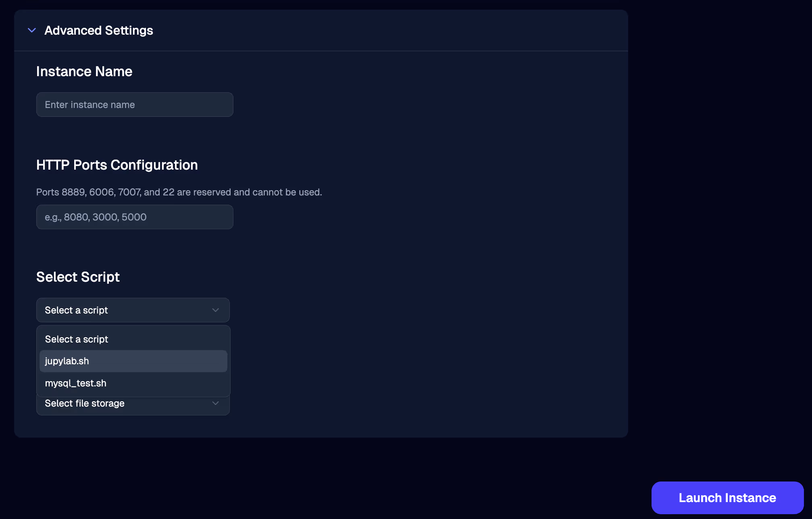Viewport: 812px width, 519px height.
Task: Click the reserved ports notice text
Action: (179, 192)
